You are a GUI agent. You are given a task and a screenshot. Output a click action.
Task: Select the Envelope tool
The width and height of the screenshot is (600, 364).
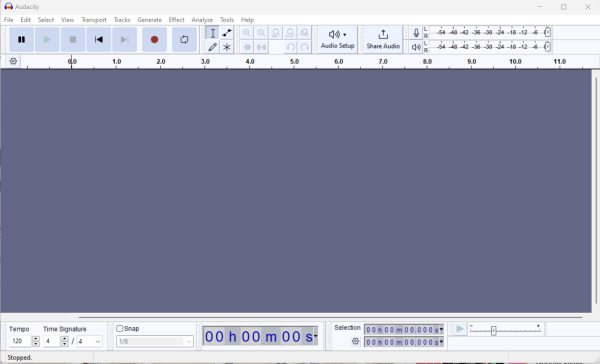point(227,33)
